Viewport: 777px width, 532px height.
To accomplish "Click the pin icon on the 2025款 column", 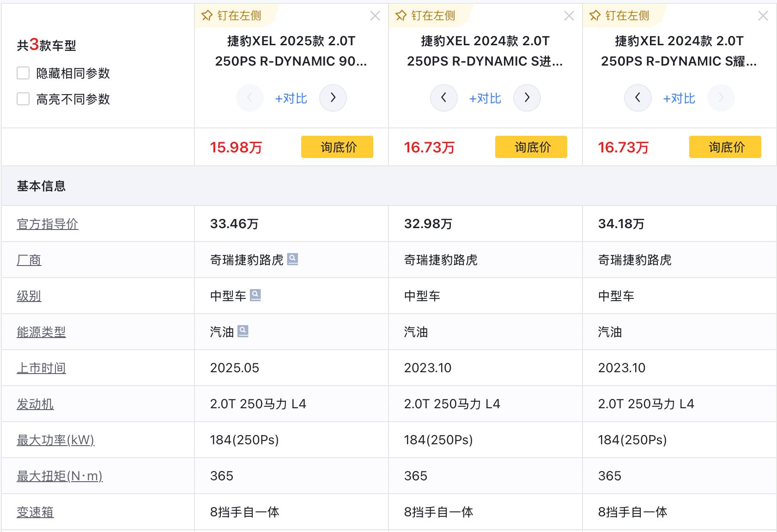I will coord(207,16).
